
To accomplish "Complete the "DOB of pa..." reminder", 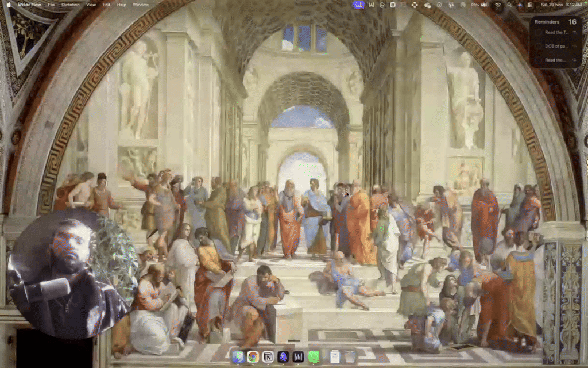I will tap(538, 46).
